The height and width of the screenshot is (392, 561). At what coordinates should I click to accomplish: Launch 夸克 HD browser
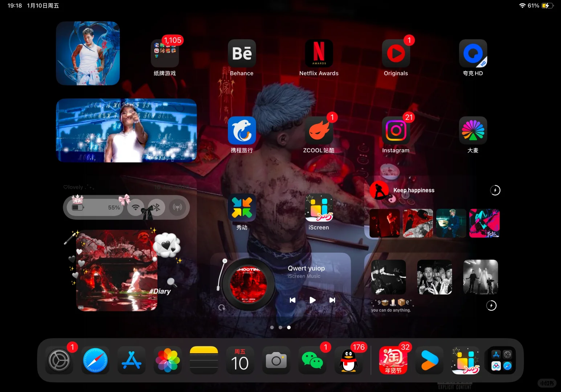pos(473,53)
